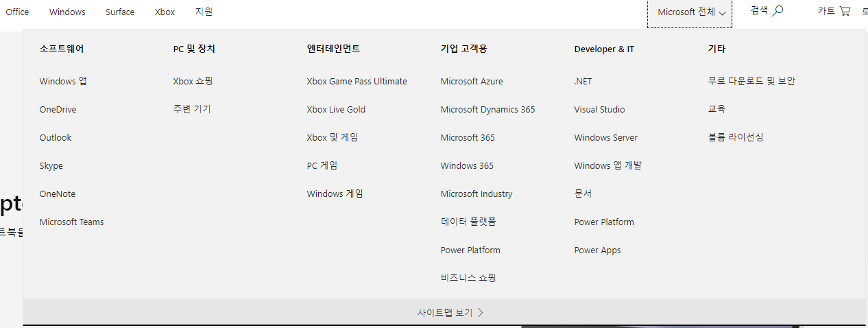
Task: Click the 소프트웨어 column heading
Action: (62, 49)
